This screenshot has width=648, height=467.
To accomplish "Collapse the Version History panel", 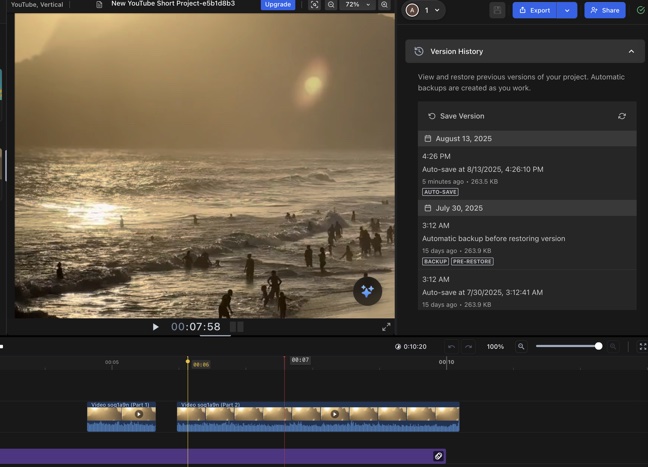I will click(x=631, y=51).
